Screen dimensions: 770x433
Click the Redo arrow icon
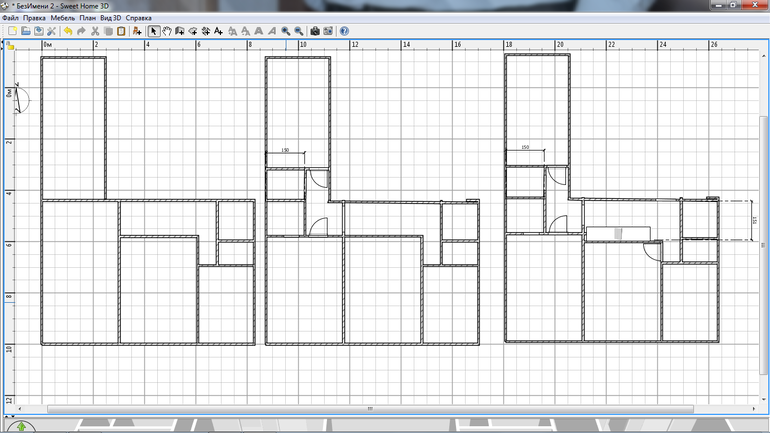pos(81,31)
